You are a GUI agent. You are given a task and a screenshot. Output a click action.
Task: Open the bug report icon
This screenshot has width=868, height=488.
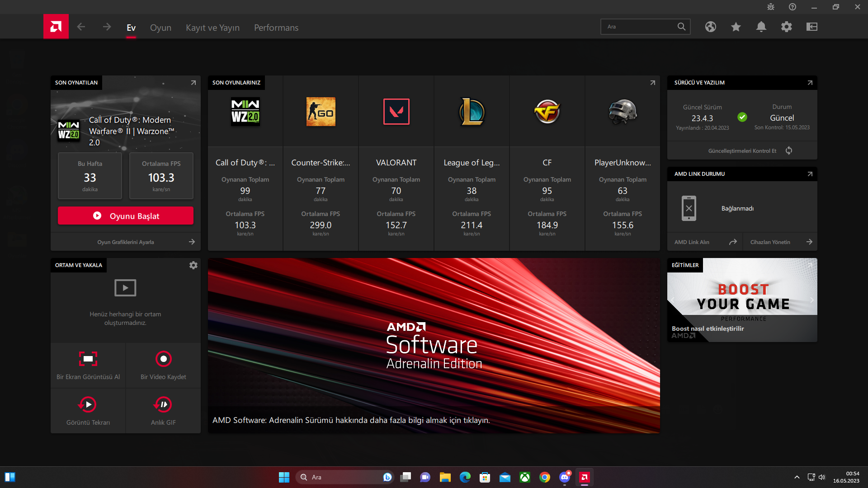(x=771, y=7)
